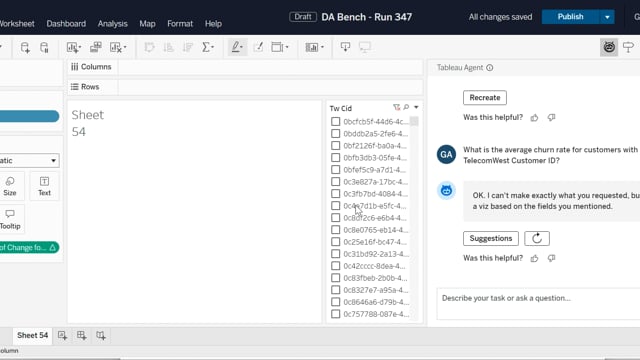
Task: Check the 0bcfcb5f-44d6-4c filter value
Action: (336, 122)
